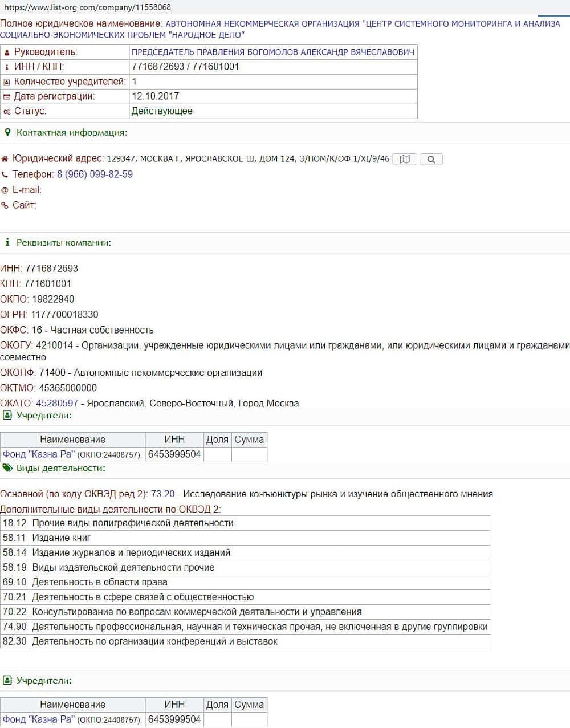Click the gears icon next to Статус
This screenshot has height=728, width=570.
coord(7,112)
